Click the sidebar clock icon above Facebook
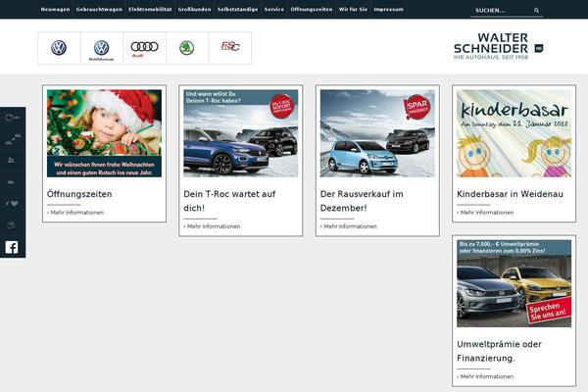The height and width of the screenshot is (392, 588). coord(11,224)
